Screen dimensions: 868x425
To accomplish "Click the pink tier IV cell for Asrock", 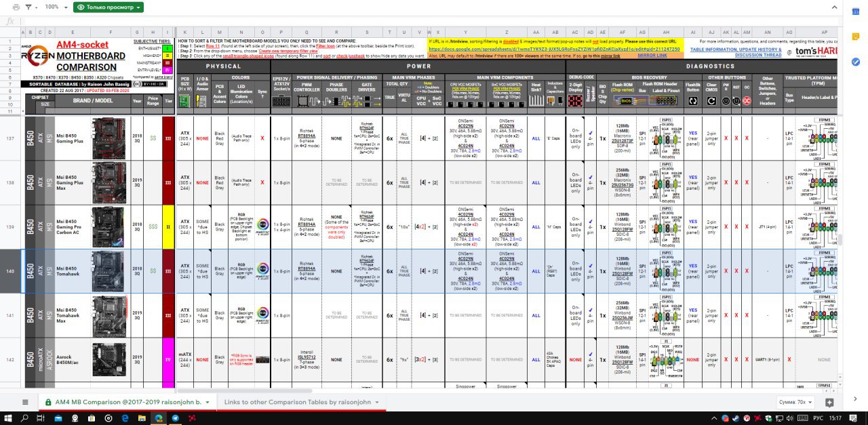I will coord(167,360).
